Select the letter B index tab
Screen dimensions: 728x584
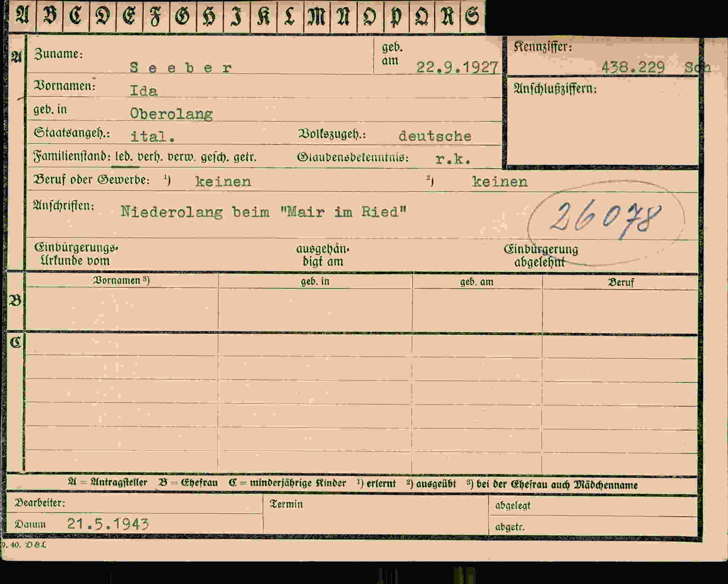pyautogui.click(x=49, y=16)
